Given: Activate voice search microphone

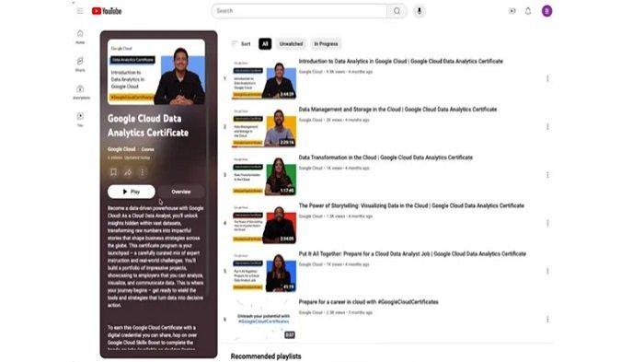Looking at the screenshot, I should [419, 11].
